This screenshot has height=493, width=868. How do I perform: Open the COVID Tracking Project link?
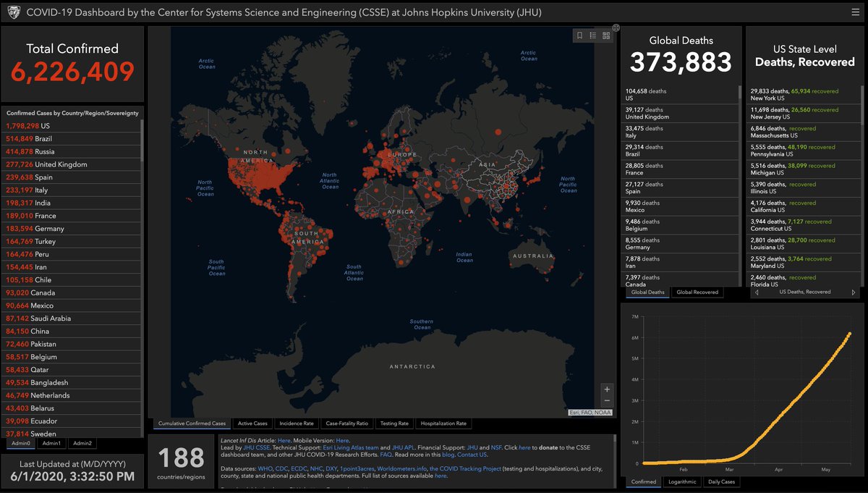[465, 468]
